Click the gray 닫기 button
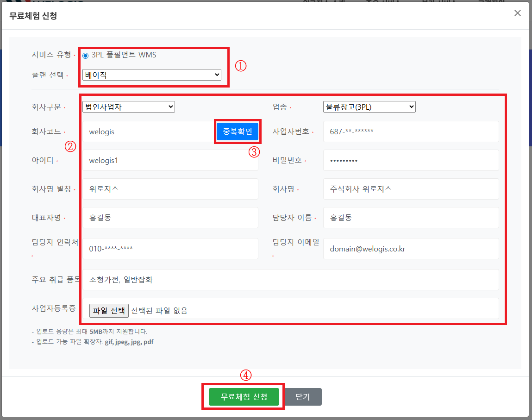Screen dimensions: 532x420 coord(302,397)
